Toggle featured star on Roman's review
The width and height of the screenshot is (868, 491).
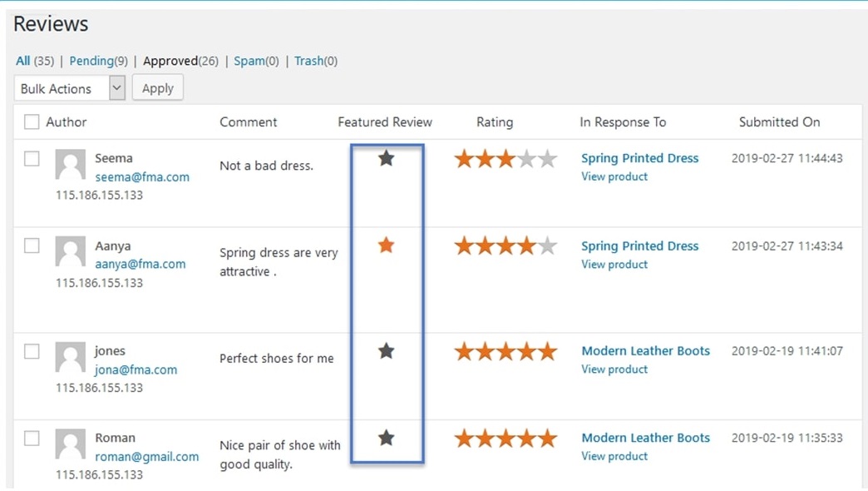(386, 439)
